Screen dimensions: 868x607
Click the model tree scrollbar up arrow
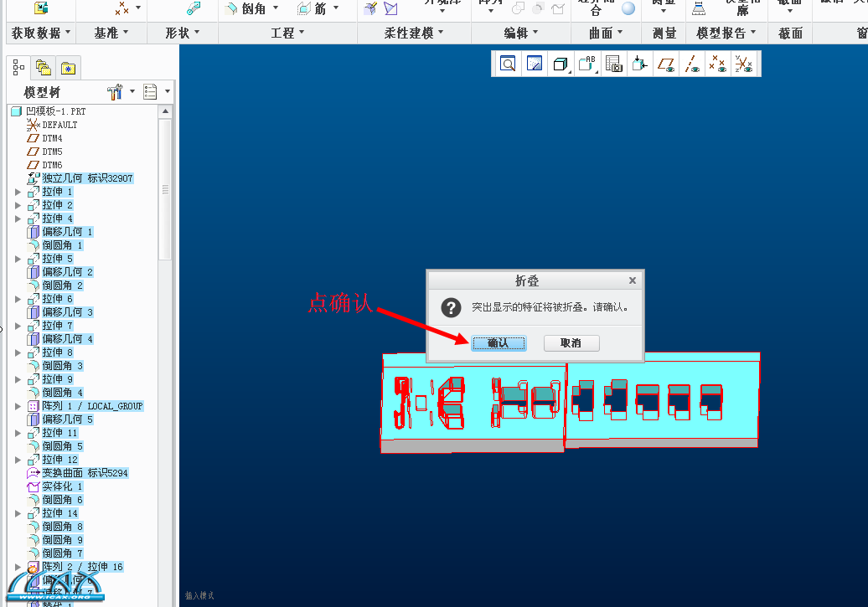(x=165, y=111)
